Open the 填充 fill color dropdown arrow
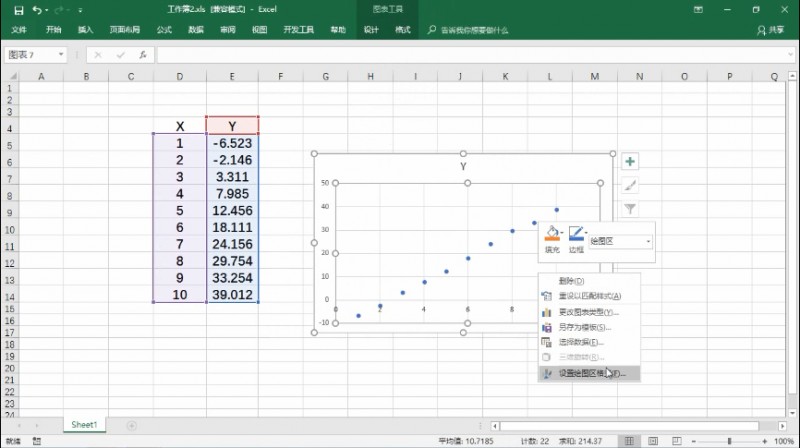This screenshot has width=800, height=448. (562, 233)
